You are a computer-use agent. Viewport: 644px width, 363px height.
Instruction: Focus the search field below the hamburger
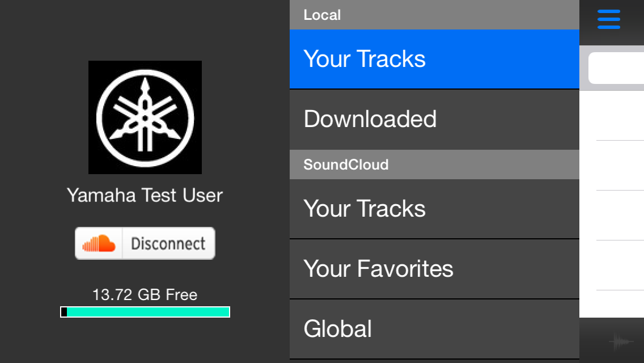[x=617, y=68]
